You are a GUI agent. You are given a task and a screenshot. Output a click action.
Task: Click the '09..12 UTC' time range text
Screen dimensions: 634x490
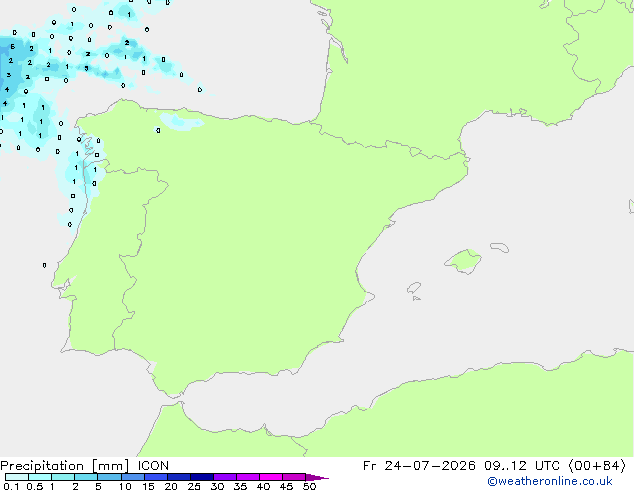[522, 466]
